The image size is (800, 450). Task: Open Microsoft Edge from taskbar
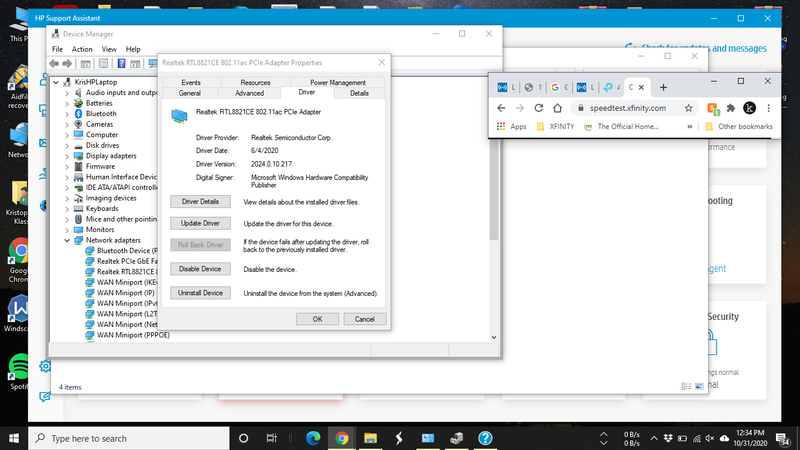click(313, 438)
